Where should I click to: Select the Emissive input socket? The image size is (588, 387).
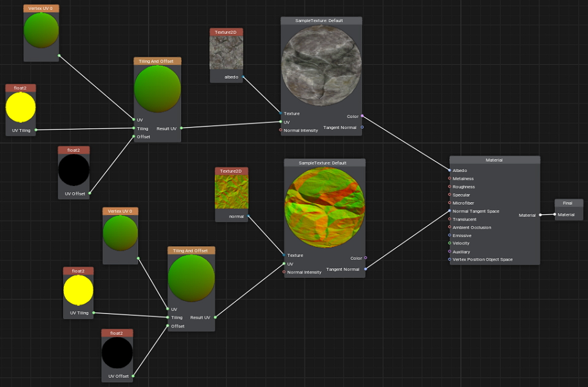(450, 235)
